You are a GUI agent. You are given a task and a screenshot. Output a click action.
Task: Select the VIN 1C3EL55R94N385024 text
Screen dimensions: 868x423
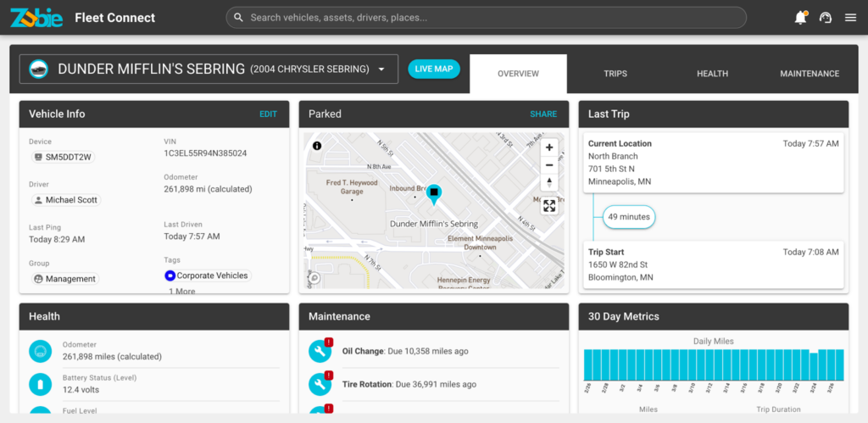(205, 153)
